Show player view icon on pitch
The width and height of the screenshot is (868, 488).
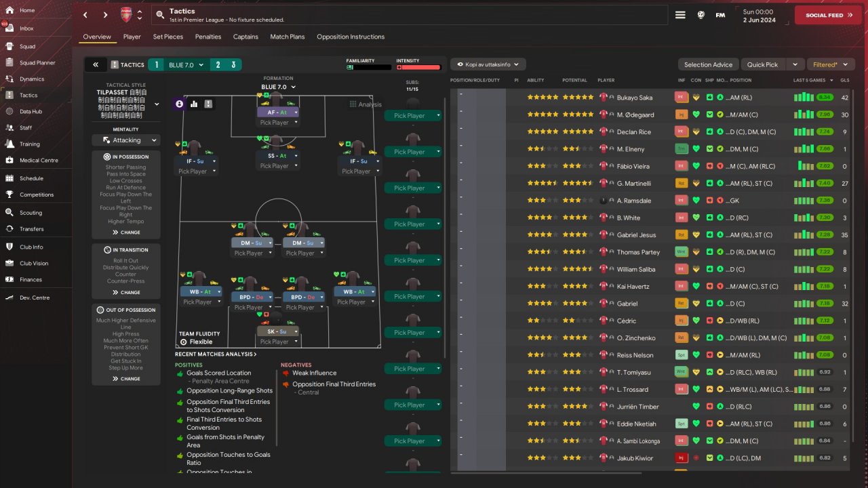coord(180,104)
